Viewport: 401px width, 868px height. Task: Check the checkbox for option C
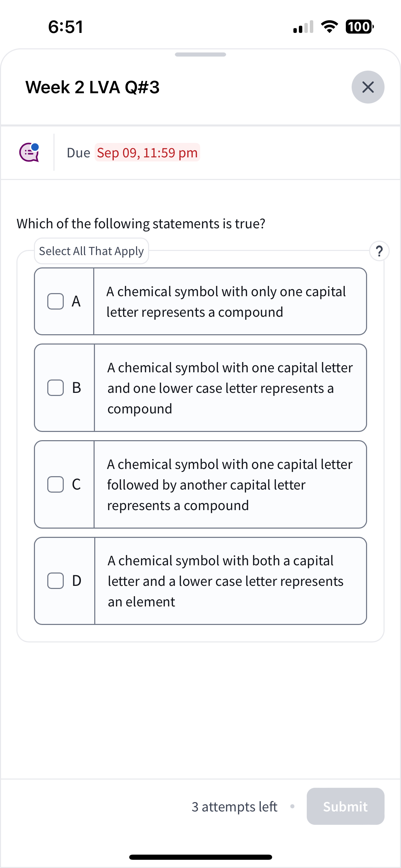point(56,484)
